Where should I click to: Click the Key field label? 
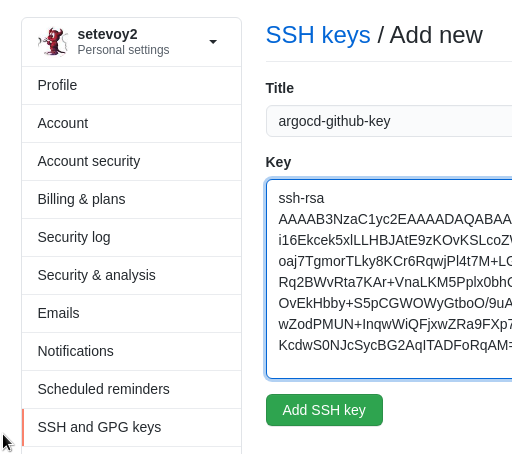[278, 162]
